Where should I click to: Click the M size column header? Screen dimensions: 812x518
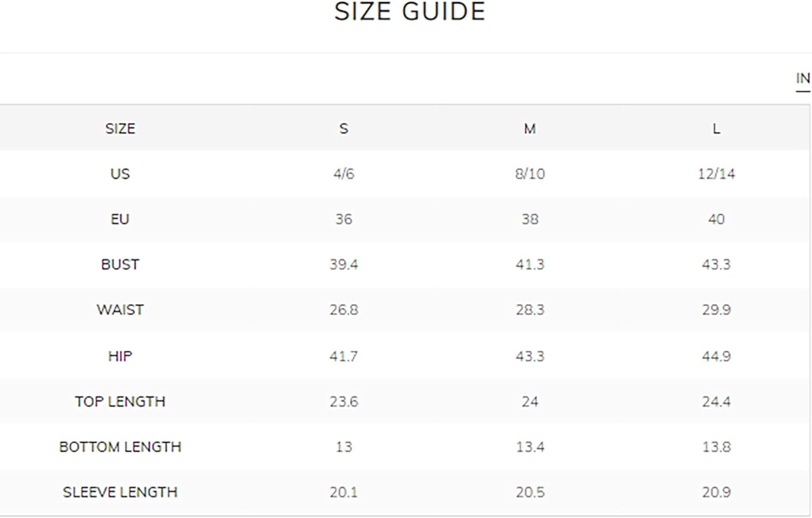[530, 128]
